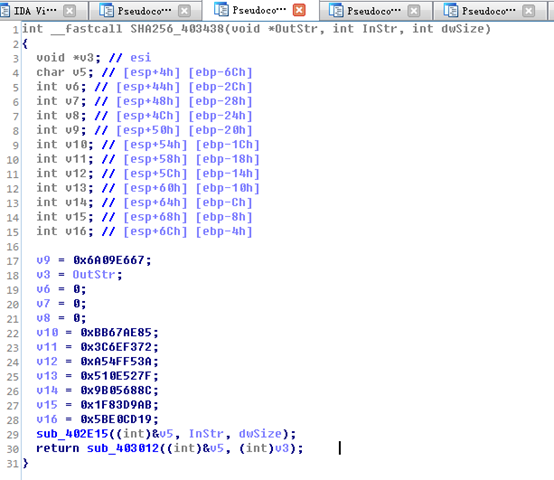
Task: Click the OutStr variable on line 18
Action: pyautogui.click(x=94, y=275)
